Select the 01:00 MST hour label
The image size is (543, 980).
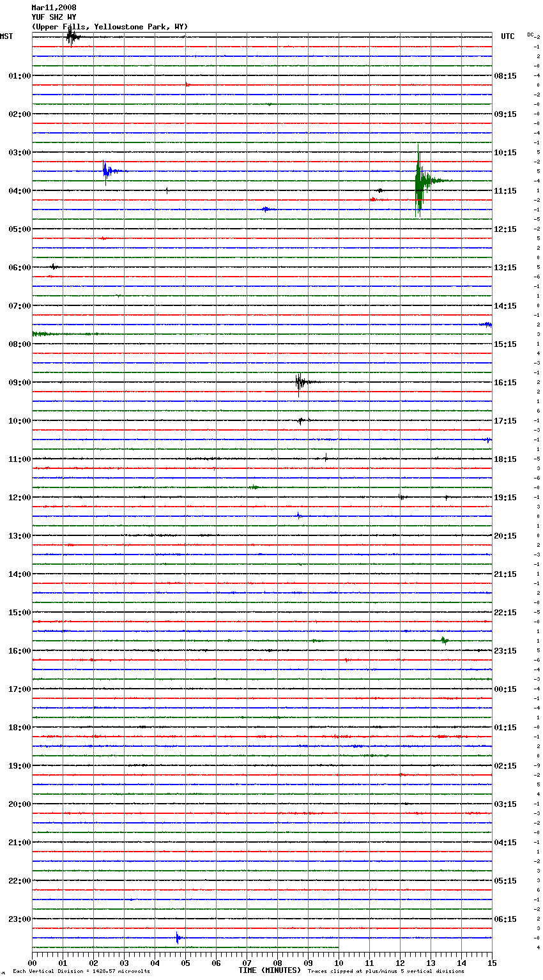[19, 76]
